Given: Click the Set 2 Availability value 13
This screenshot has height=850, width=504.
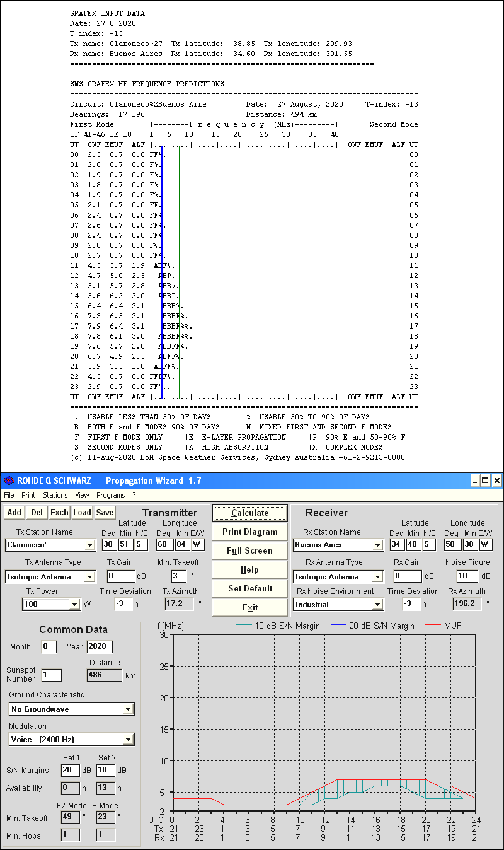Looking at the screenshot, I should click(x=106, y=788).
